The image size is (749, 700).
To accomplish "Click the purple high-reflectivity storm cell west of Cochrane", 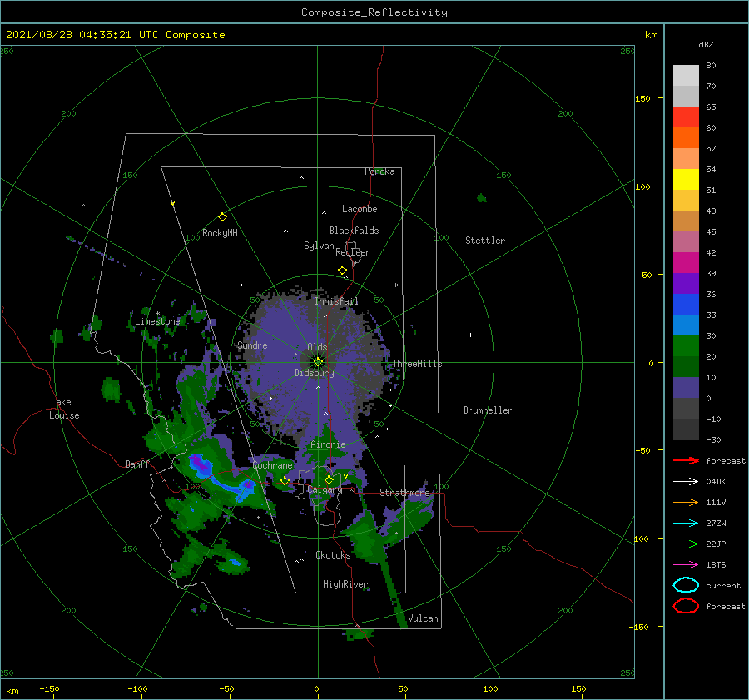I will (199, 464).
